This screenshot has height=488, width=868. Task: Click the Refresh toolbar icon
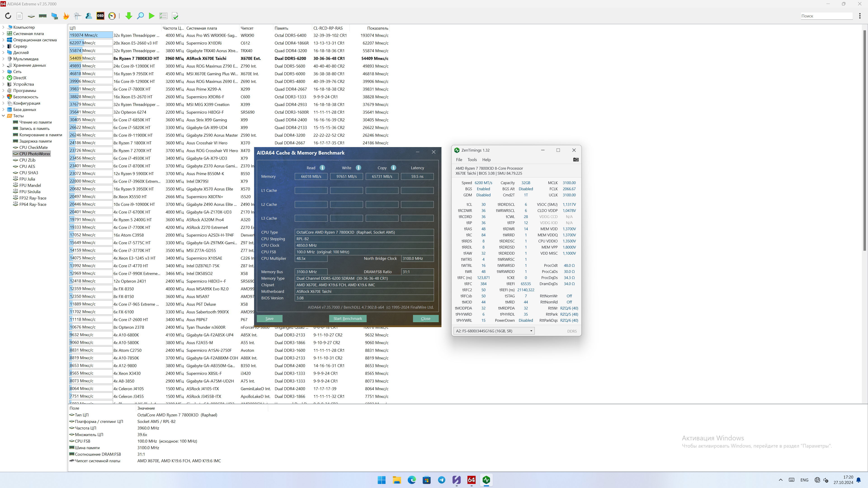tap(8, 16)
